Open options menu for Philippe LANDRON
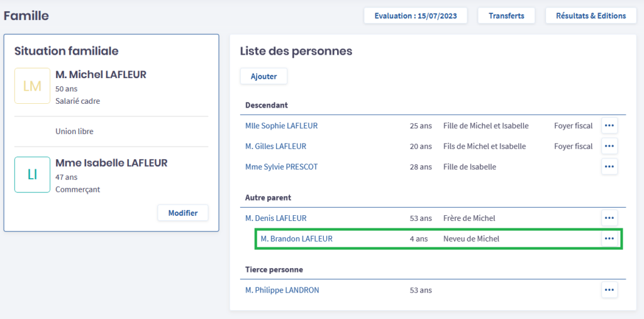This screenshot has width=644, height=319. click(609, 290)
